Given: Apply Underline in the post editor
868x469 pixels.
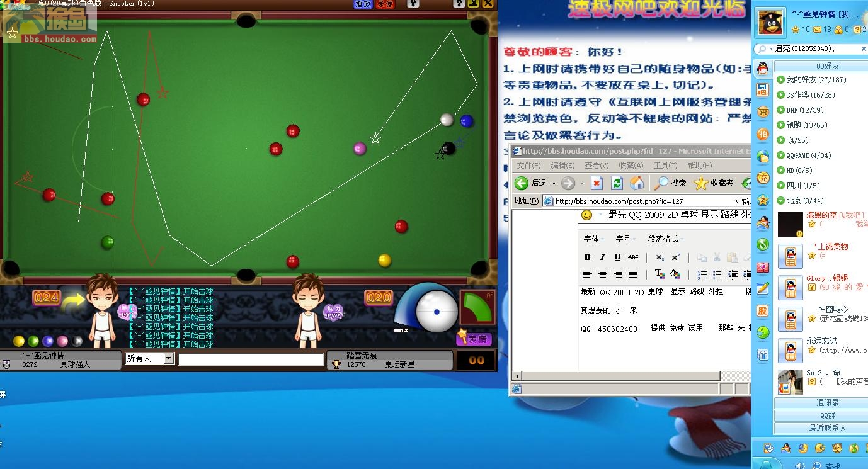Looking at the screenshot, I should point(617,257).
